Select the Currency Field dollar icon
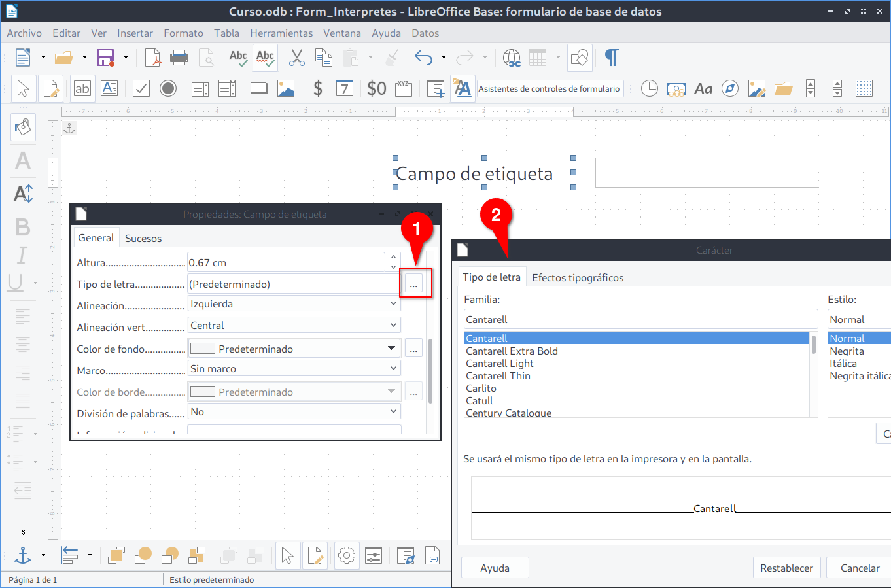Screen dimensions: 891x588 tap(318, 88)
